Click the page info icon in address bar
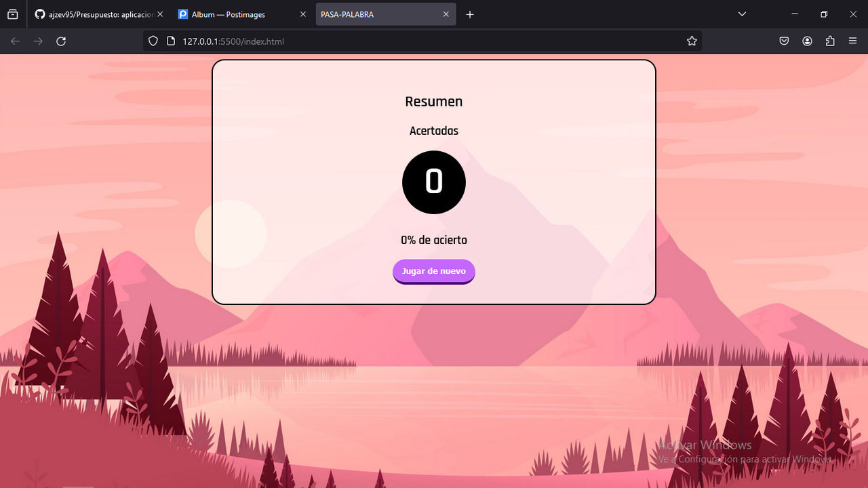This screenshot has height=488, width=868. [170, 41]
